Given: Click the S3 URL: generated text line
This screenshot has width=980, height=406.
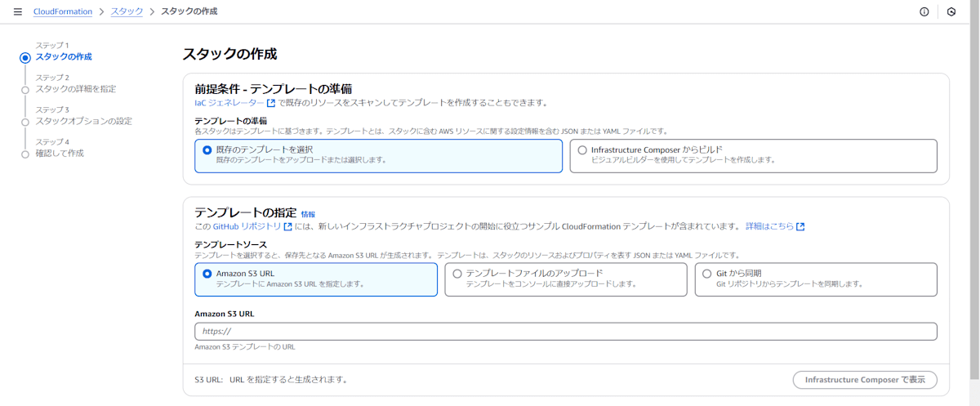Looking at the screenshot, I should [271, 380].
